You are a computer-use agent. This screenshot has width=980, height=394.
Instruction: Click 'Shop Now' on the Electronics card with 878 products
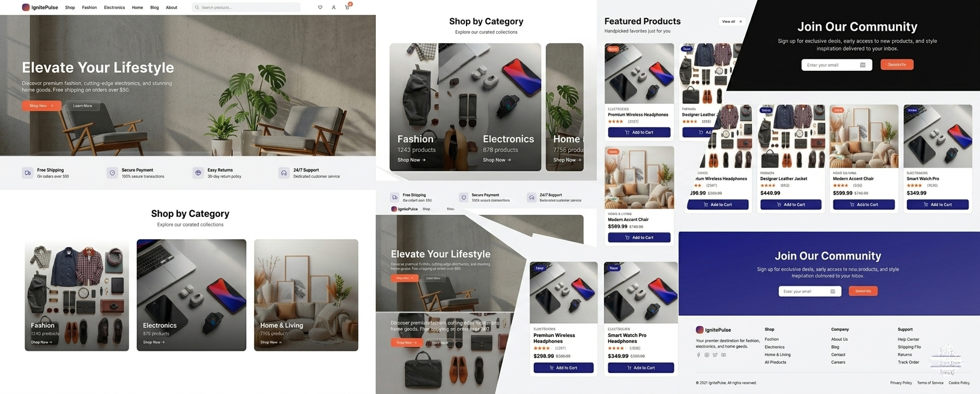[497, 160]
